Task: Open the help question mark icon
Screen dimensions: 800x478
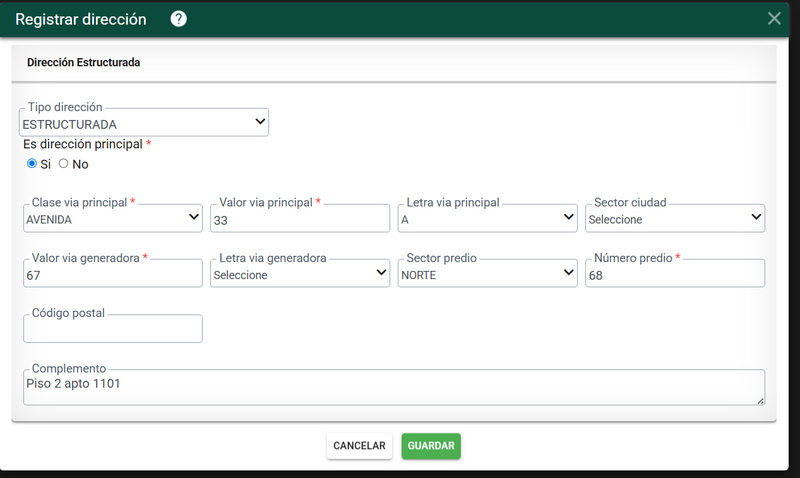Action: (179, 19)
